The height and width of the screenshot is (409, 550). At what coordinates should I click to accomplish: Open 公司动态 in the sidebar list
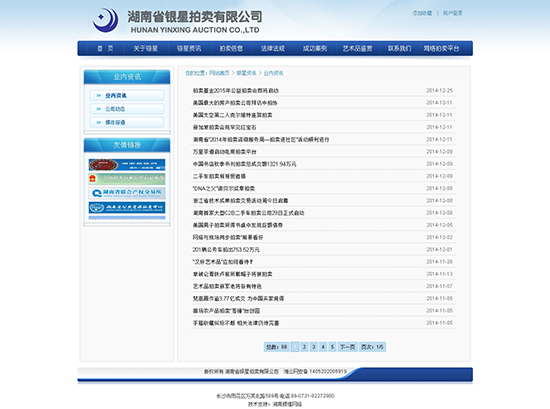127,109
